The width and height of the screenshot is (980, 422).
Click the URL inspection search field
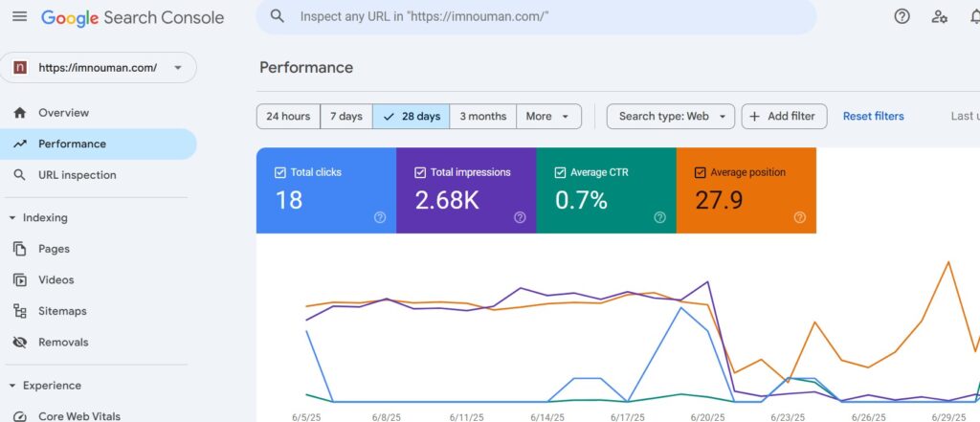coord(536,16)
